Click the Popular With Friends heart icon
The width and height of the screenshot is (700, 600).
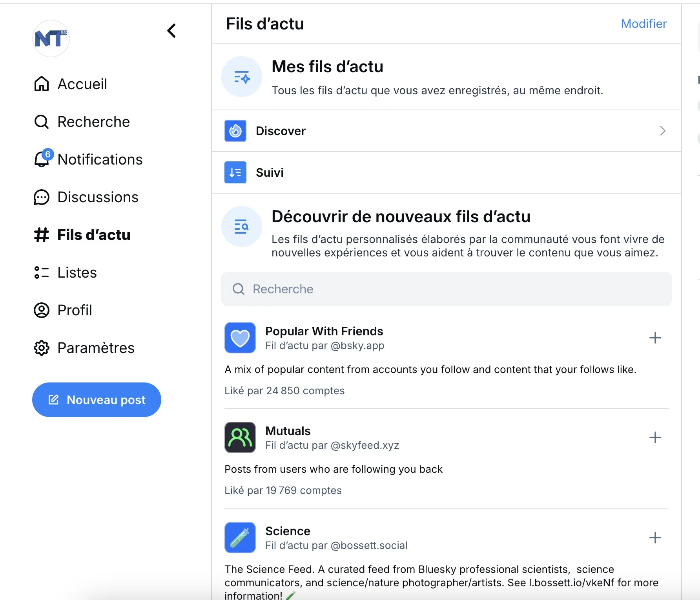(240, 338)
